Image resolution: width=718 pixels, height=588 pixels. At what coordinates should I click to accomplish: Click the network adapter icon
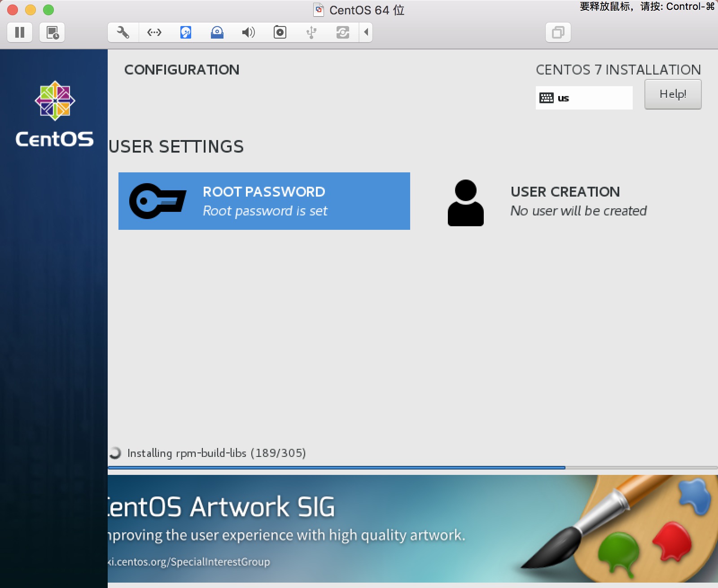(154, 32)
